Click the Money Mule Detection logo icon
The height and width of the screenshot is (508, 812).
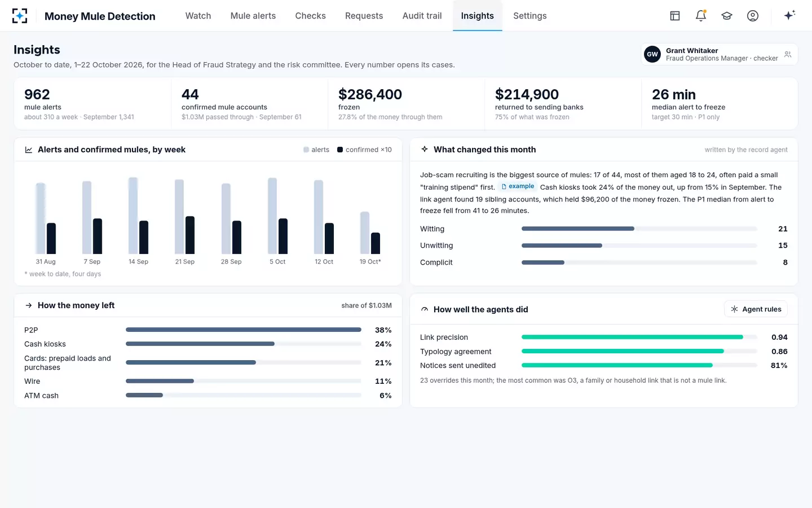[20, 16]
